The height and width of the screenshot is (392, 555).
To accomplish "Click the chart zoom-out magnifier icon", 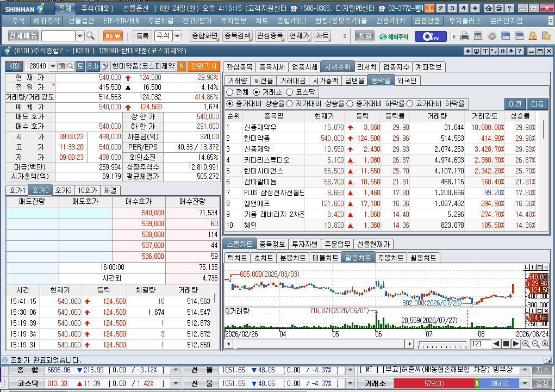I will point(535,344).
